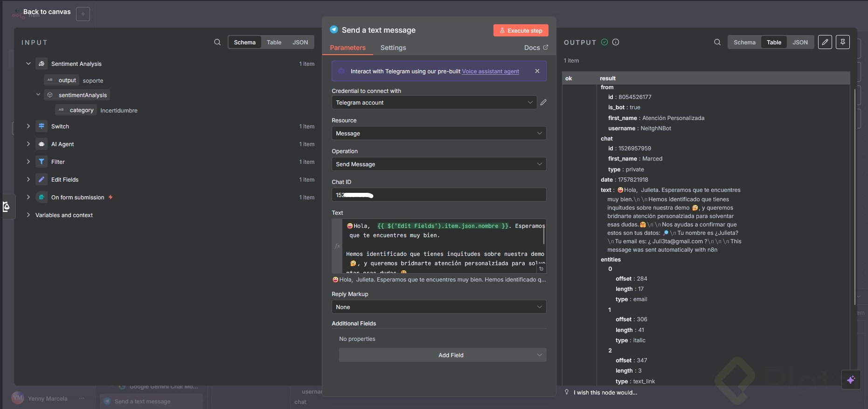Open the Voice assistant agent link

[490, 71]
